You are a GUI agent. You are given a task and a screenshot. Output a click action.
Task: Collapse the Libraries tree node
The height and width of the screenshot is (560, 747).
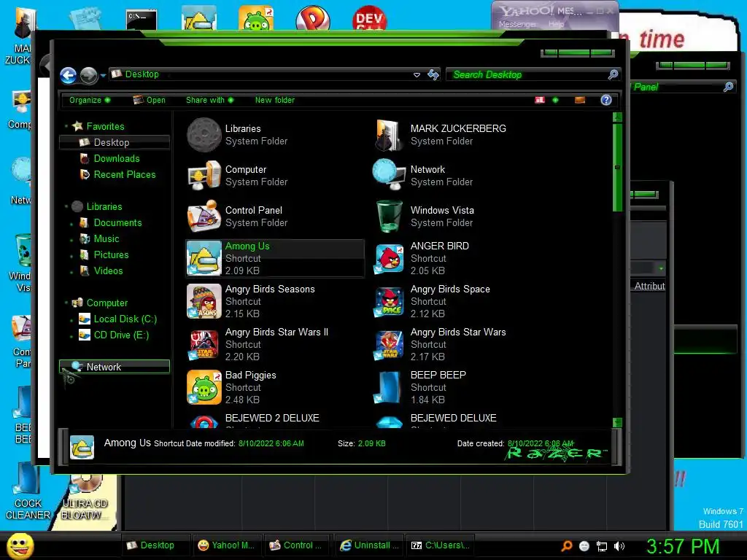point(66,206)
